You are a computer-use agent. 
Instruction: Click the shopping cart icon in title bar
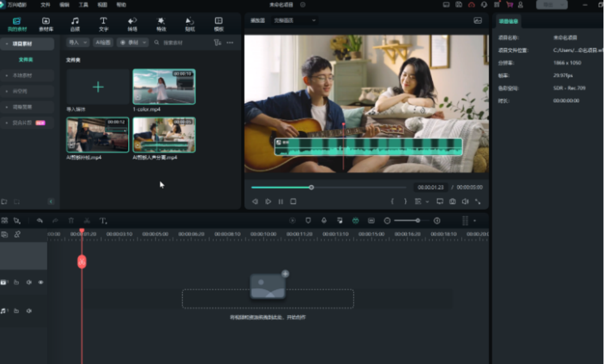509,5
